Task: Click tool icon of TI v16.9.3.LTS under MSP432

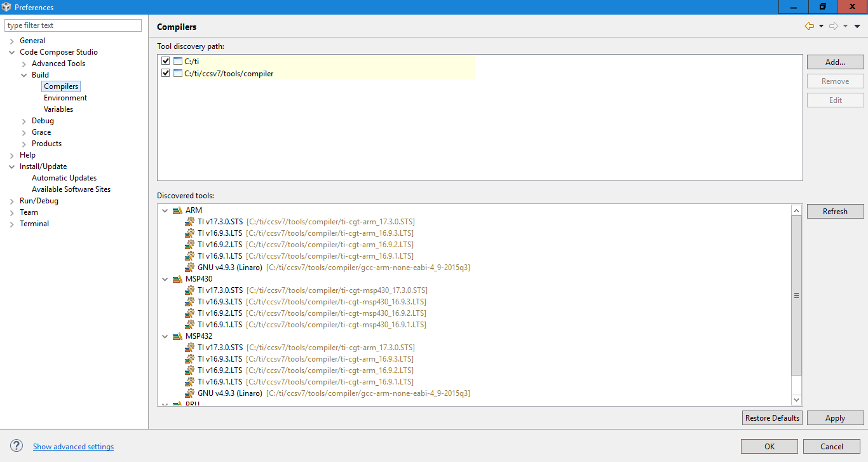Action: point(189,359)
